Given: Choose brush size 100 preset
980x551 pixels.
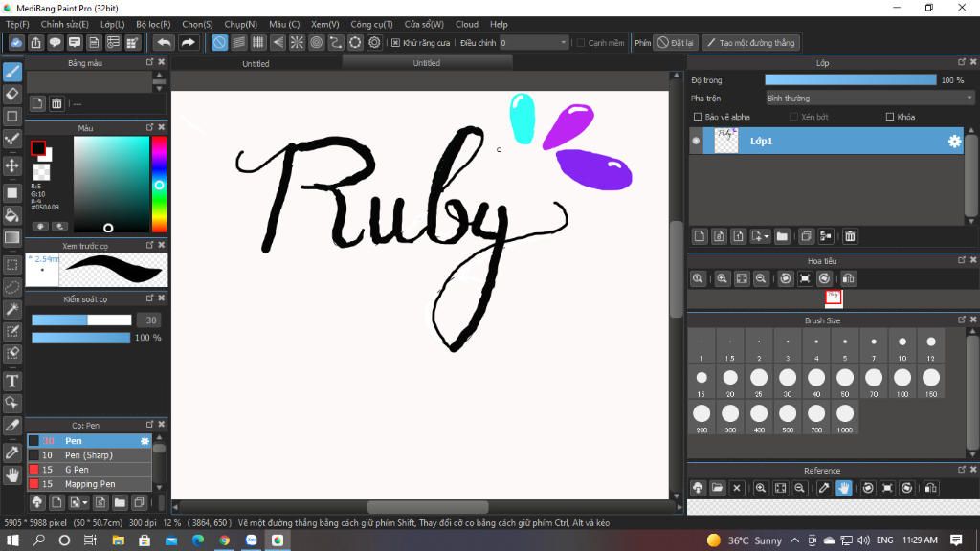Looking at the screenshot, I should pyautogui.click(x=902, y=381).
